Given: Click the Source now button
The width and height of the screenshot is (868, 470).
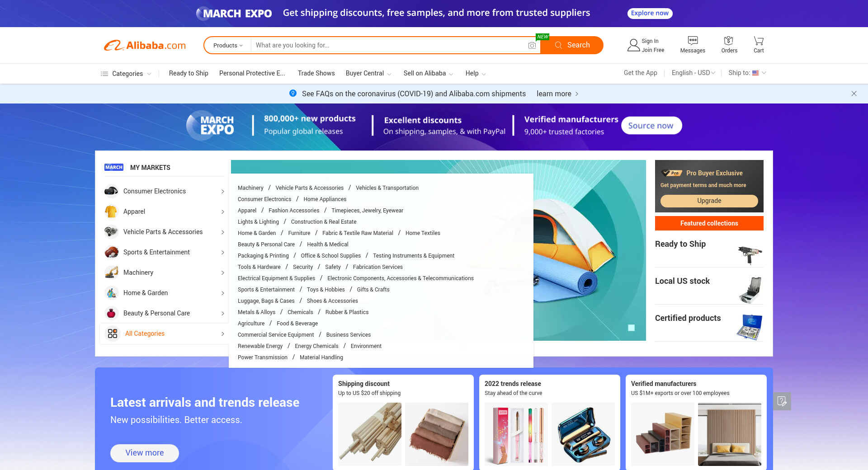Looking at the screenshot, I should click(651, 126).
